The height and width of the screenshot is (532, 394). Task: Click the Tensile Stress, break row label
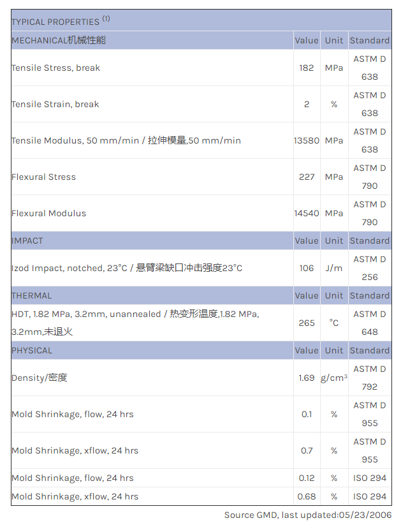pyautogui.click(x=56, y=68)
